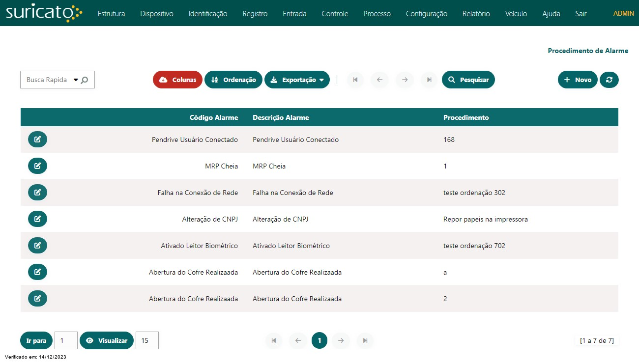Viewport: 639px width, 364px height.
Task: Edit the Falha na Conexão de Rede row
Action: coord(37,193)
